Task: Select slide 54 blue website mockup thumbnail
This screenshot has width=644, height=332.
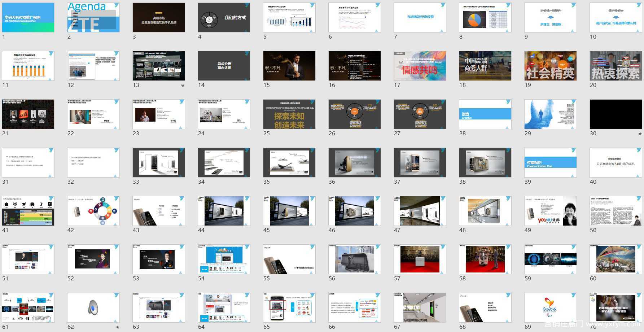Action: click(224, 259)
